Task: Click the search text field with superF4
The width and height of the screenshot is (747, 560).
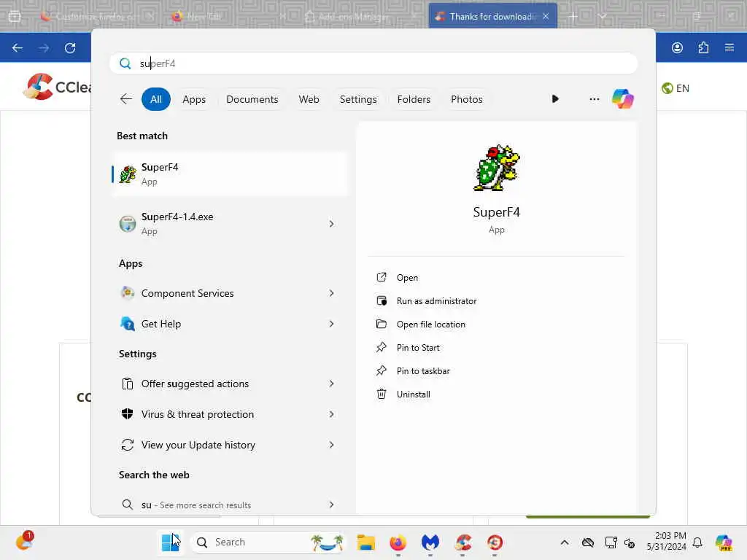Action: click(373, 63)
